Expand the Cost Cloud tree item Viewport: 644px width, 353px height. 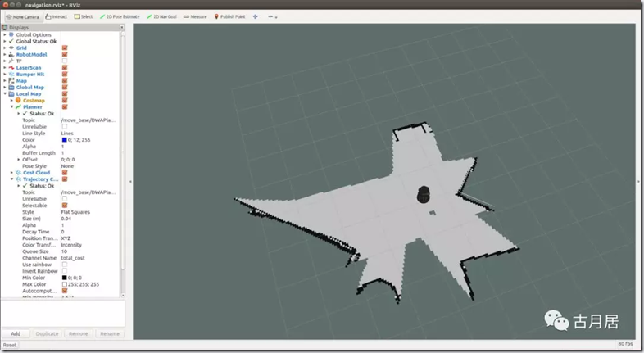coord(11,172)
